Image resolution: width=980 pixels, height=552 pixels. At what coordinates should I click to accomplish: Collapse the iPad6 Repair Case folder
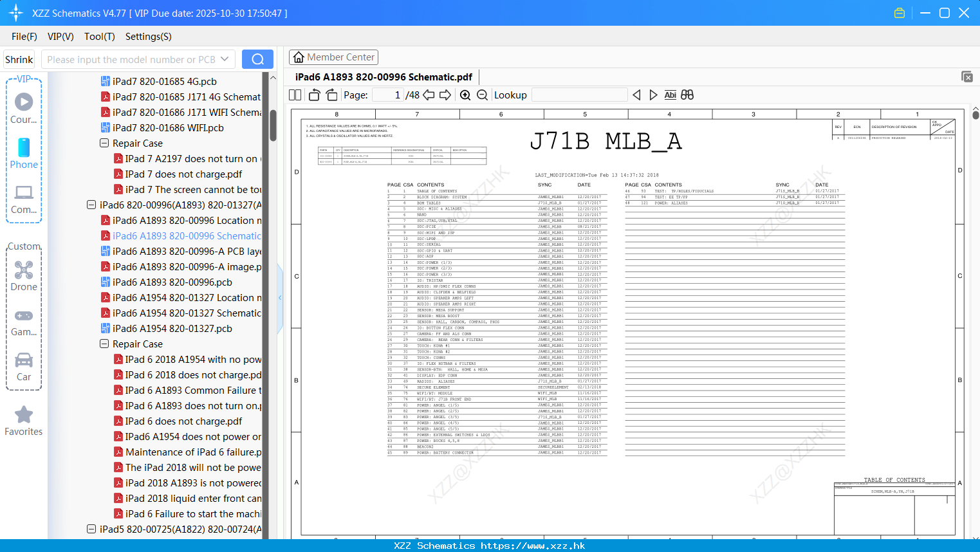click(x=104, y=344)
